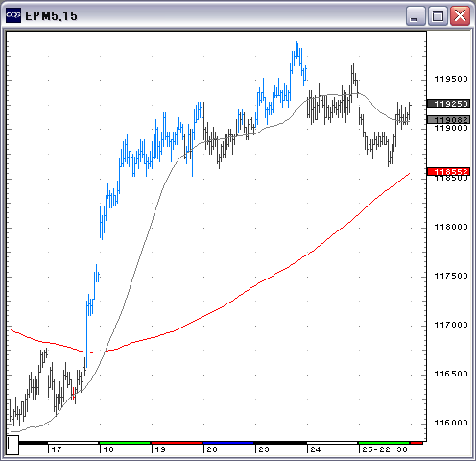Select date 24 on the time axis

[x=316, y=449]
